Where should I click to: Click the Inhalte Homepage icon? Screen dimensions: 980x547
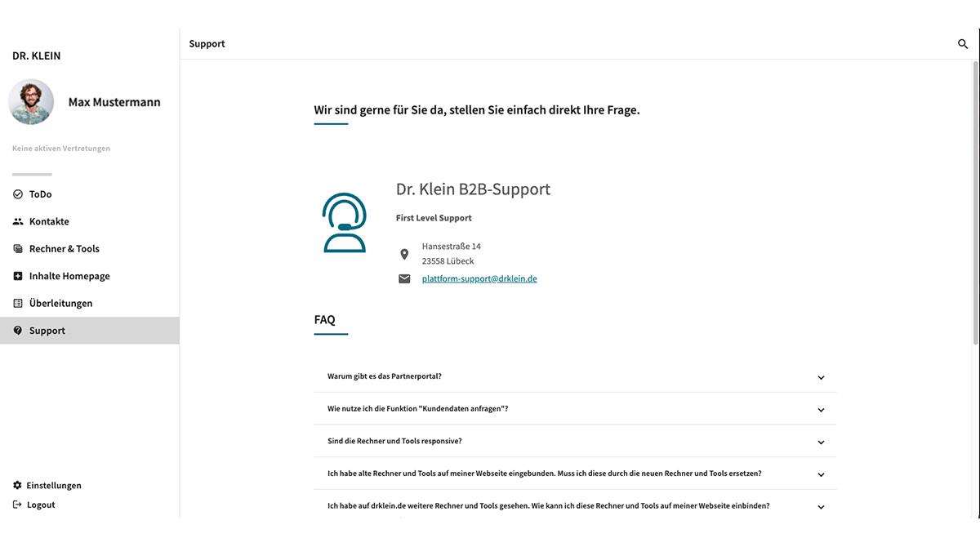point(16,275)
